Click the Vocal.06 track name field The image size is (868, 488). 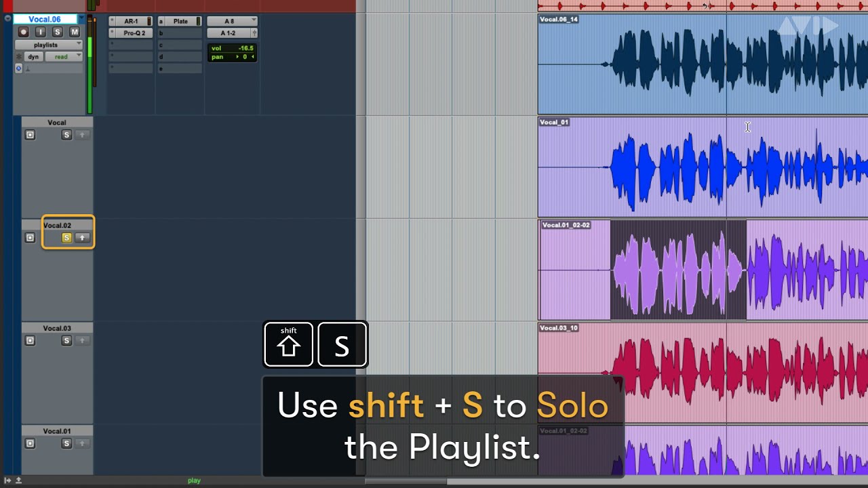click(x=45, y=19)
